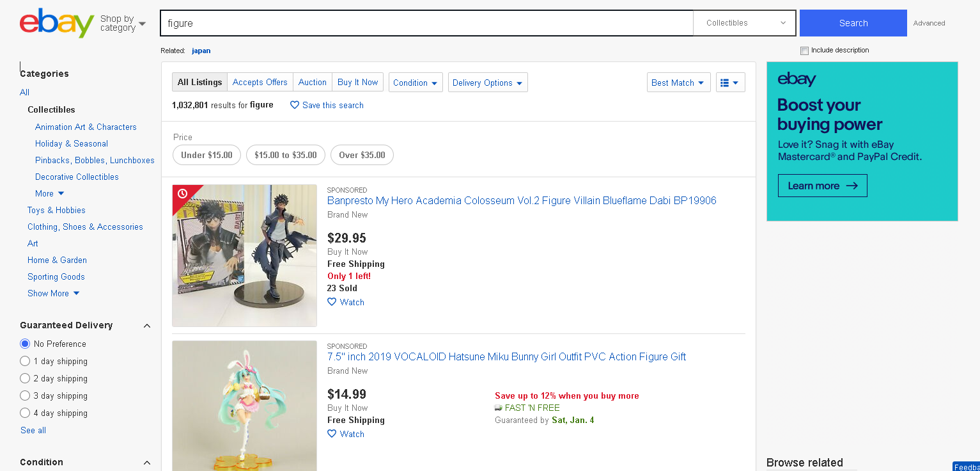Click Watch heart on Hatsune Miku listing

point(332,434)
